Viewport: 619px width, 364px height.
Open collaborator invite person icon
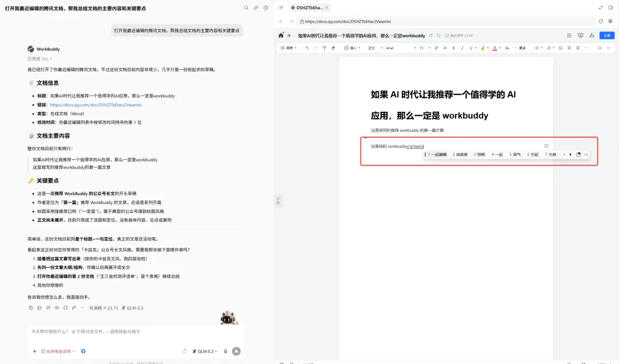click(x=591, y=36)
